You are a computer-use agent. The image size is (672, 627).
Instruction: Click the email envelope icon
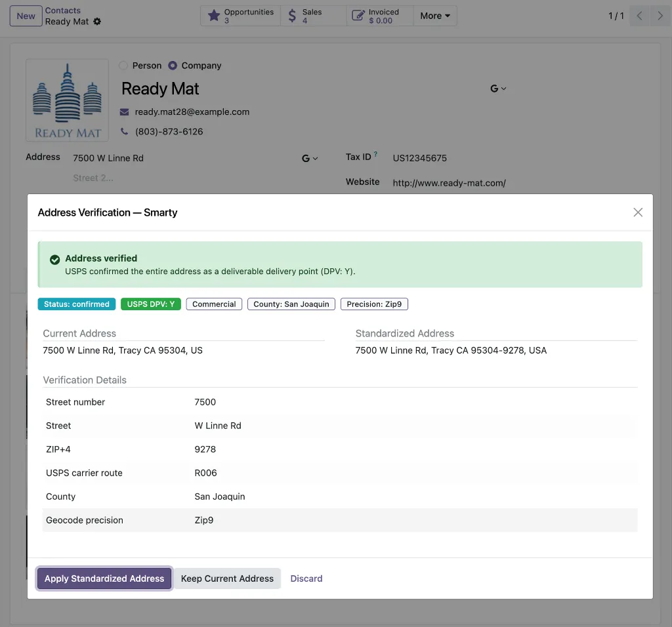pyautogui.click(x=124, y=112)
